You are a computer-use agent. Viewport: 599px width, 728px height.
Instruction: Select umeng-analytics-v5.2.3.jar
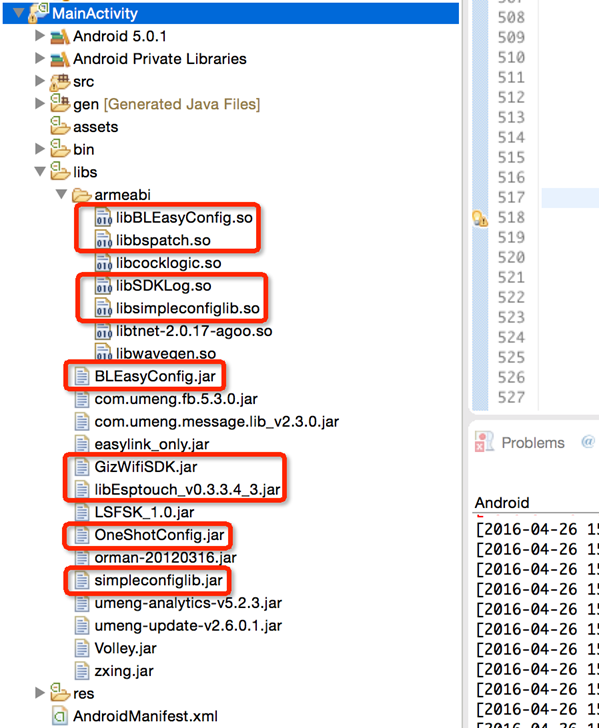(x=188, y=603)
